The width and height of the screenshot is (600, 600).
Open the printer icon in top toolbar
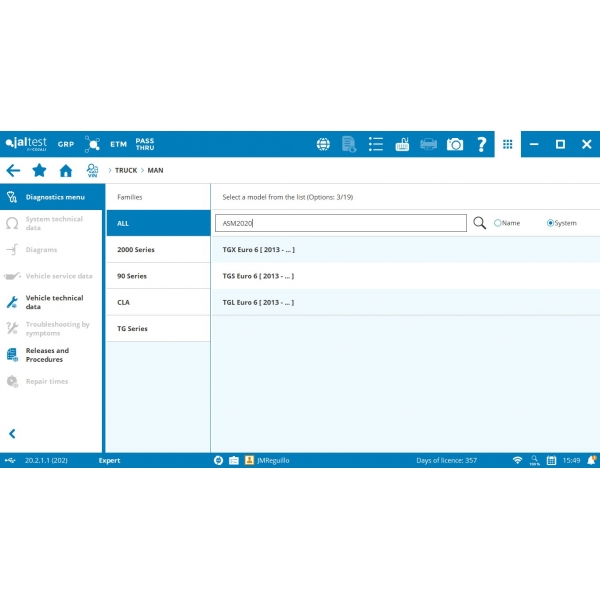[428, 144]
